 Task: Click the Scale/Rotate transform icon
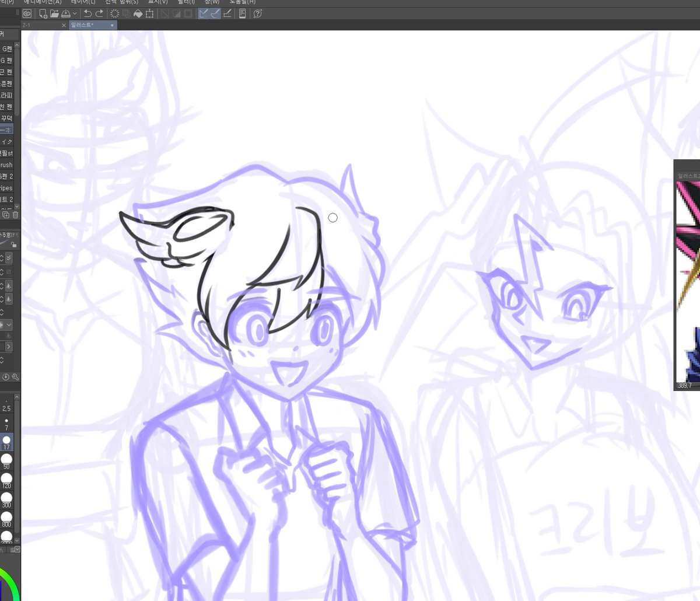click(150, 13)
